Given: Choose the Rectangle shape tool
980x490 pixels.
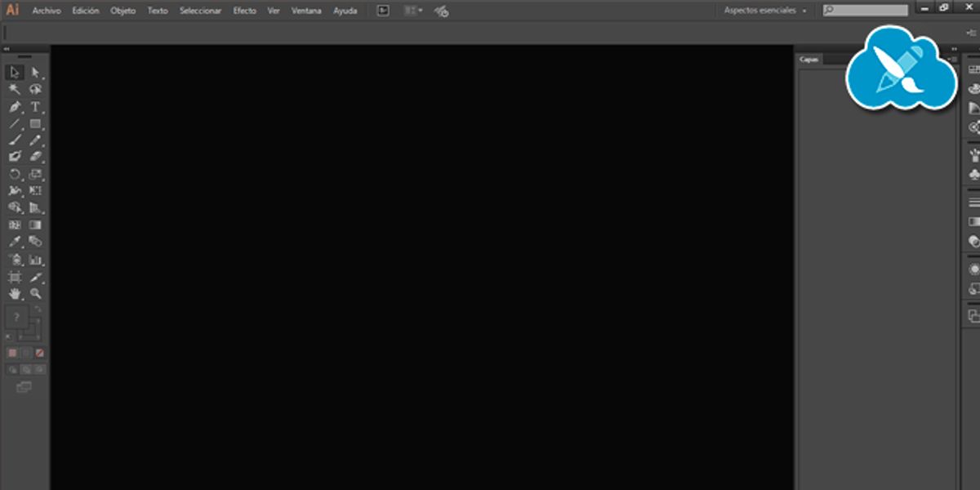Looking at the screenshot, I should [35, 124].
